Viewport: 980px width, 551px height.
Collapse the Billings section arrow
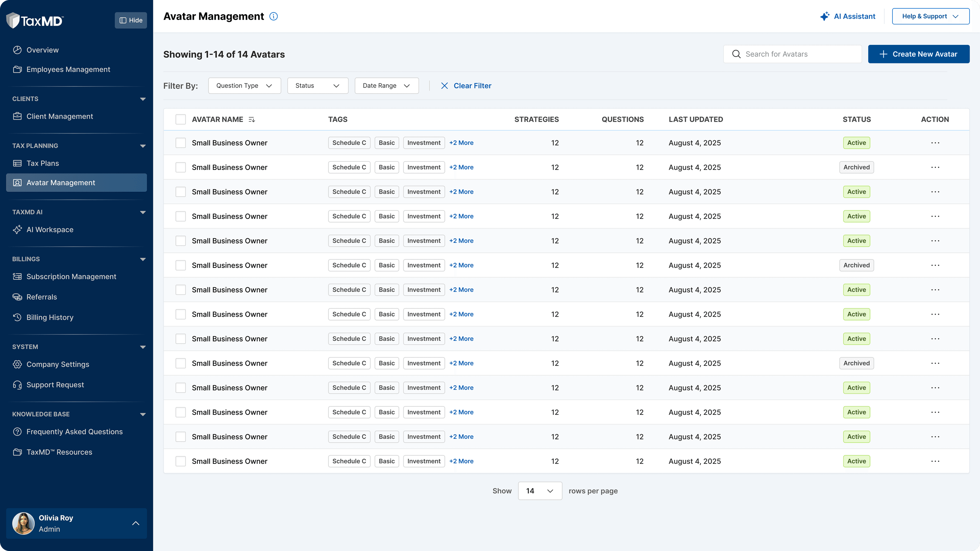coord(143,259)
